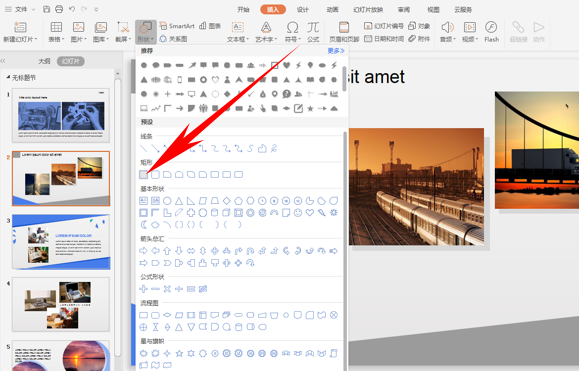Select the up arrow in 箭头总汇
The height and width of the screenshot is (371, 579).
167,251
